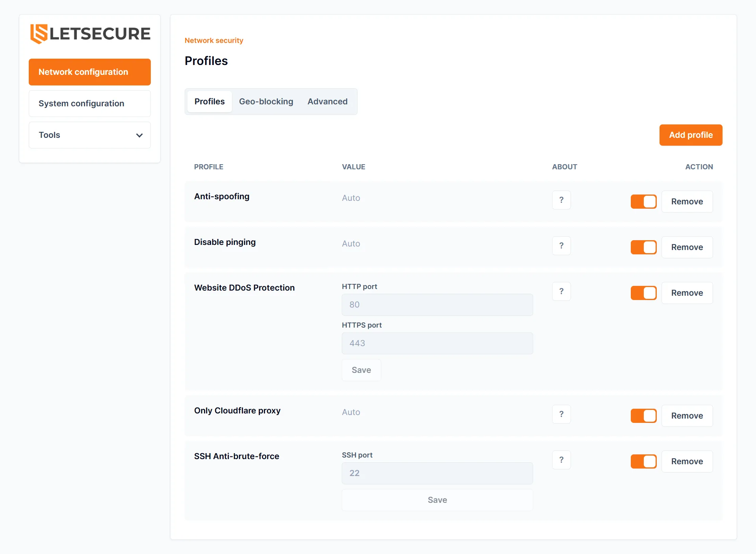
Task: Click the SSH Anti-brute-force name
Action: point(237,456)
